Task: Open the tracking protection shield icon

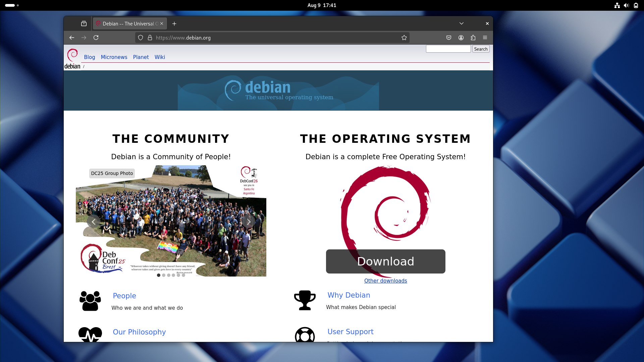Action: [141, 38]
